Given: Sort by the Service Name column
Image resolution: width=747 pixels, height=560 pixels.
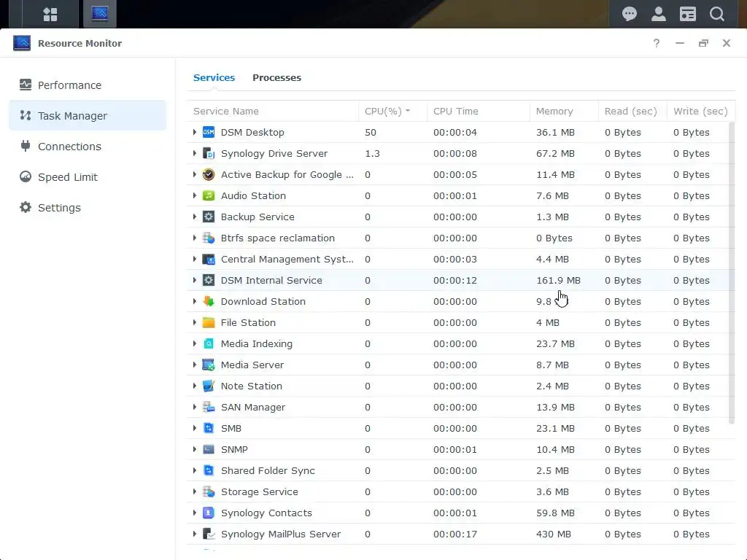Looking at the screenshot, I should (273, 111).
